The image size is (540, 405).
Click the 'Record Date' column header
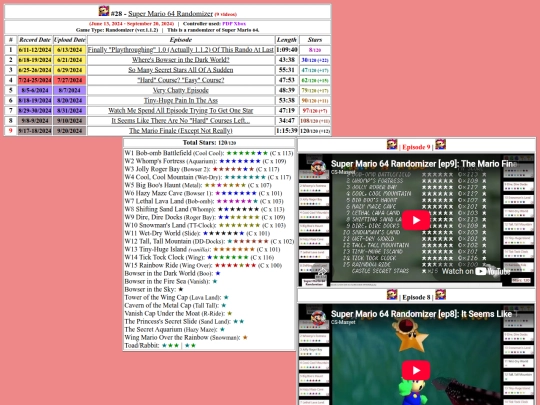(x=35, y=40)
